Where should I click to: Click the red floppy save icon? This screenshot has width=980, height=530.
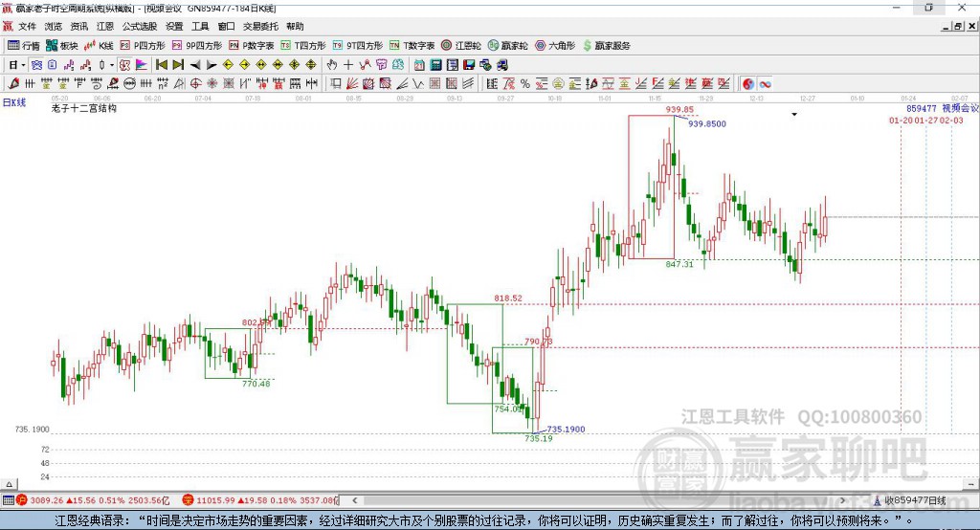click(469, 65)
